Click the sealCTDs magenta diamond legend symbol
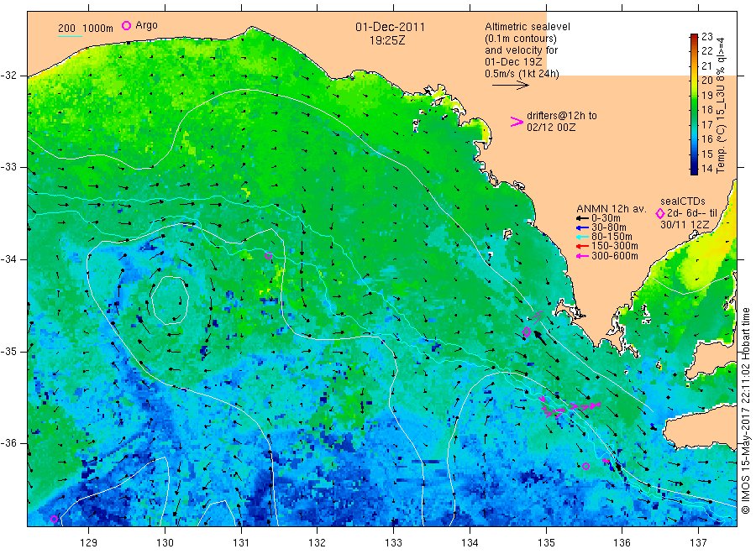The height and width of the screenshot is (554, 756). (660, 213)
